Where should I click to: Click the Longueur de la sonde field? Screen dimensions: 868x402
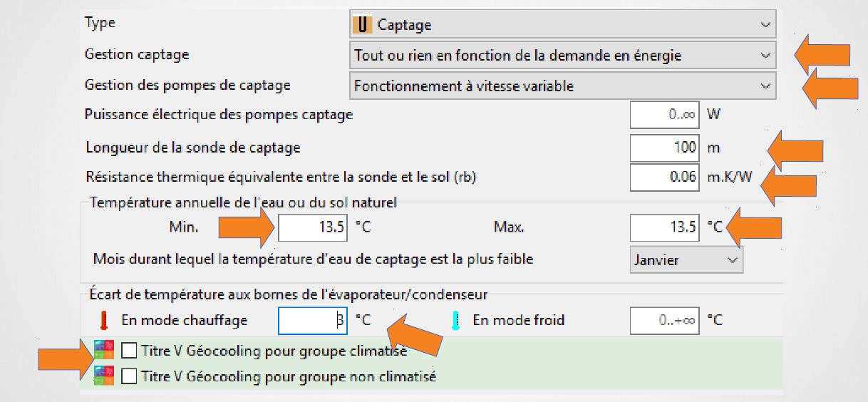coord(665,148)
